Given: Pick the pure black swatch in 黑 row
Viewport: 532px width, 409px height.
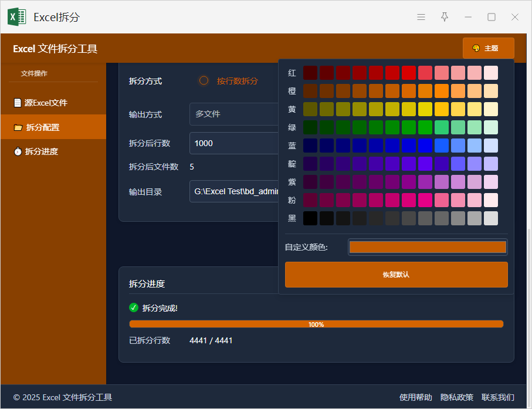Looking at the screenshot, I should [x=310, y=218].
